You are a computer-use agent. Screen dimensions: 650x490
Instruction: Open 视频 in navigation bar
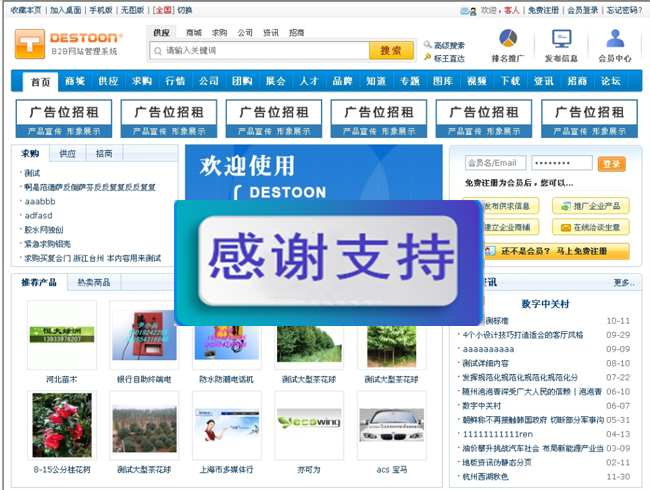477,81
